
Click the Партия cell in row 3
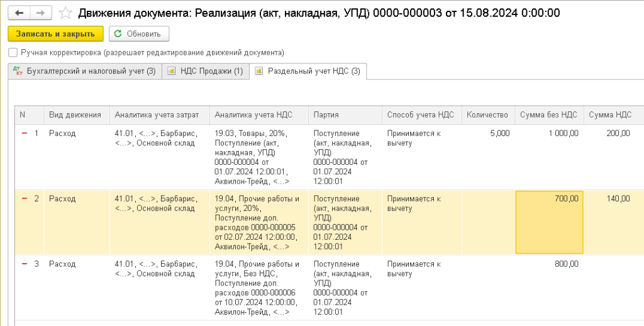click(x=345, y=288)
